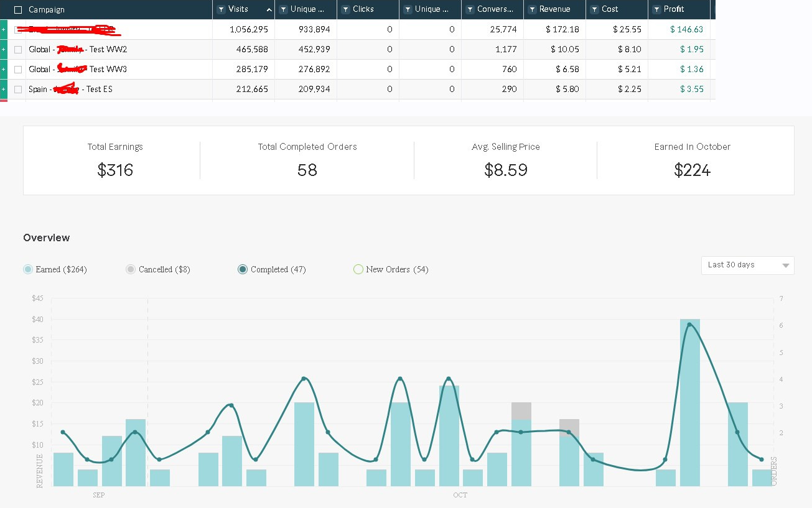Tick the checkbox for Global Test WW3
812x508 pixels.
click(x=18, y=69)
